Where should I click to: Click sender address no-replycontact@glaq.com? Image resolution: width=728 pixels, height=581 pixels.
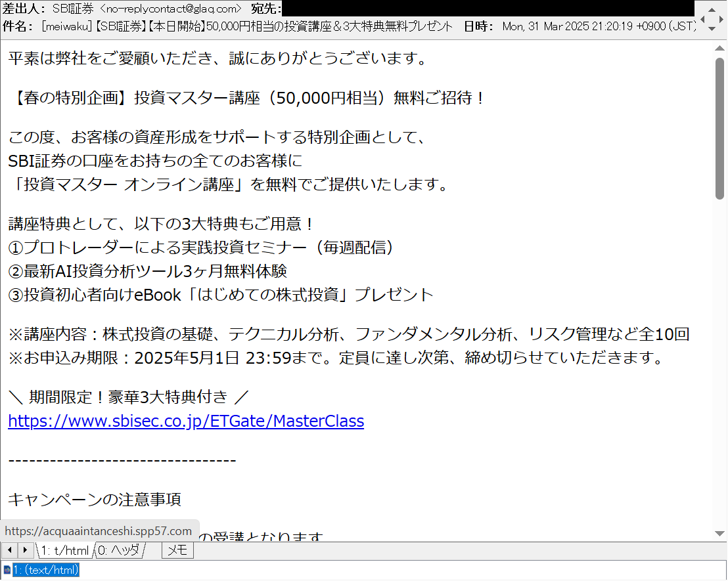tap(170, 9)
